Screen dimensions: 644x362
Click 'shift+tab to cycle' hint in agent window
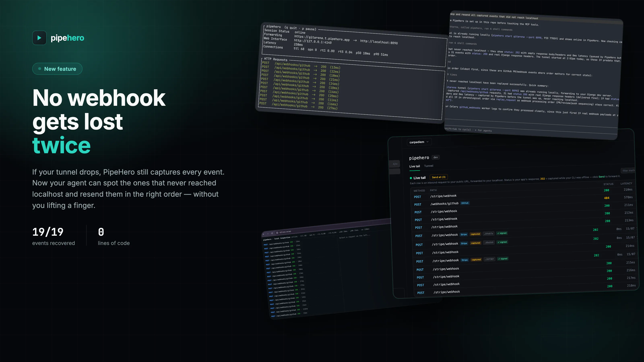tap(457, 129)
